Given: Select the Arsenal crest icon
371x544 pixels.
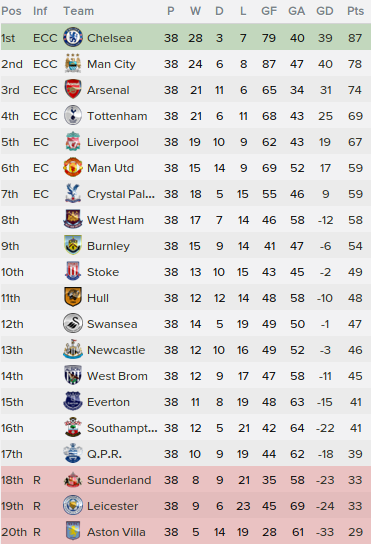Looking at the screenshot, I should [x=73, y=90].
